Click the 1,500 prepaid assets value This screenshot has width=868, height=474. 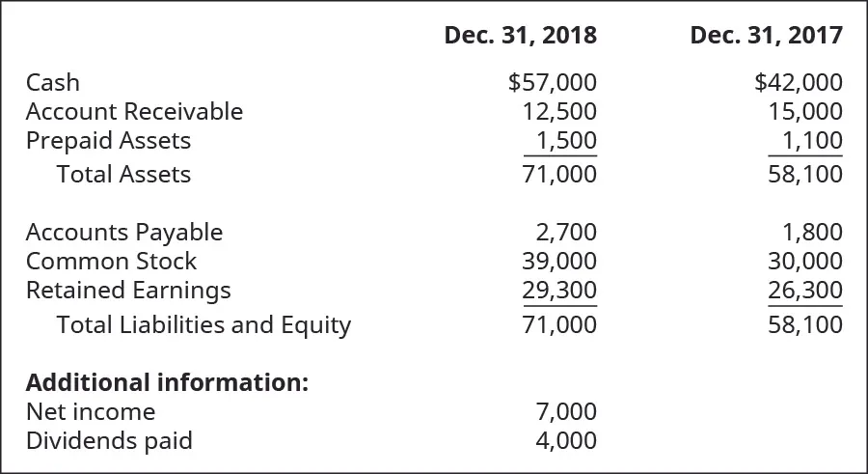pyautogui.click(x=565, y=141)
